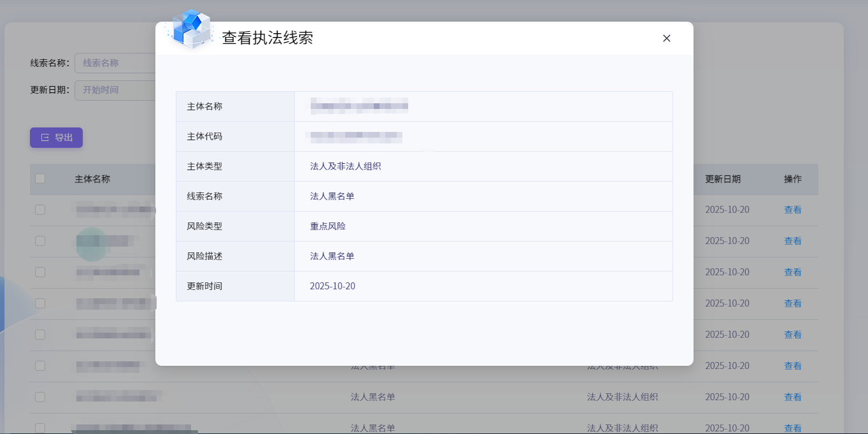The height and width of the screenshot is (434, 868).
Task: Focus the 线索名称 search input
Action: point(115,63)
